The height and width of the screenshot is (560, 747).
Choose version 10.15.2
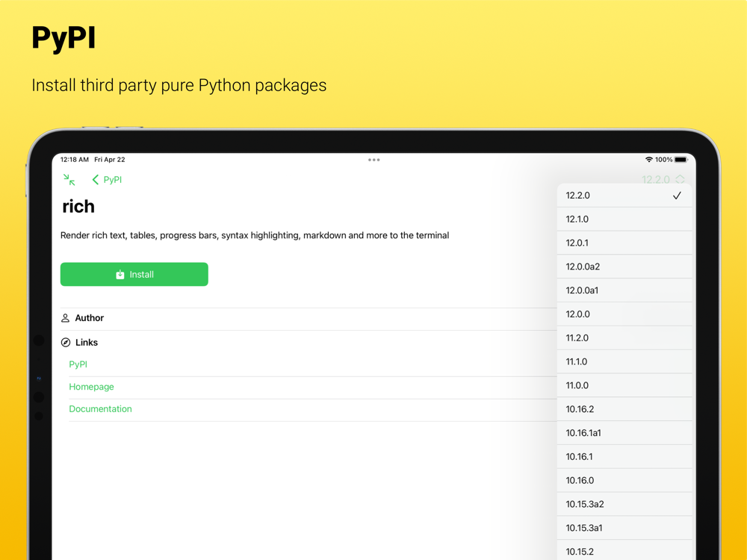[624, 550]
